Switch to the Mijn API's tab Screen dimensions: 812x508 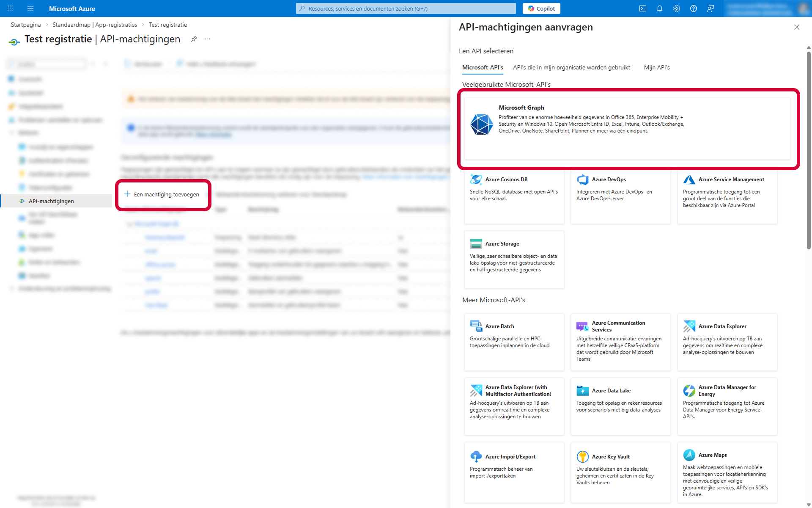pos(656,67)
